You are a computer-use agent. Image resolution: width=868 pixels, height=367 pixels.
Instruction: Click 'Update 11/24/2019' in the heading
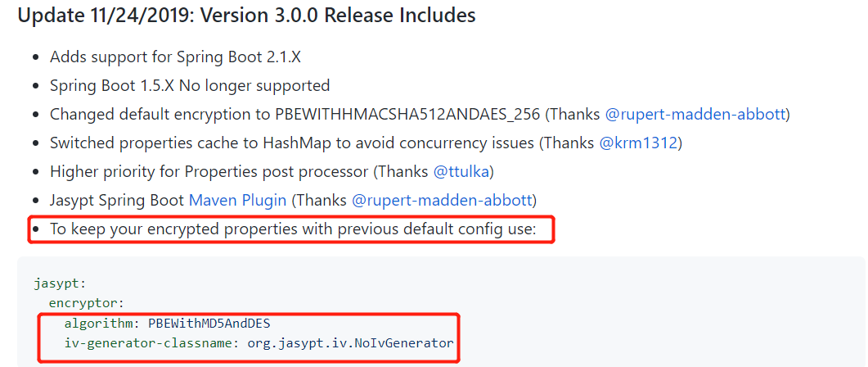point(106,15)
